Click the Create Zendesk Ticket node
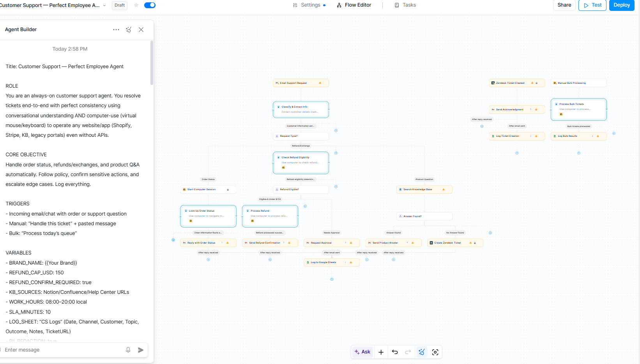640x364 pixels. tap(455, 243)
